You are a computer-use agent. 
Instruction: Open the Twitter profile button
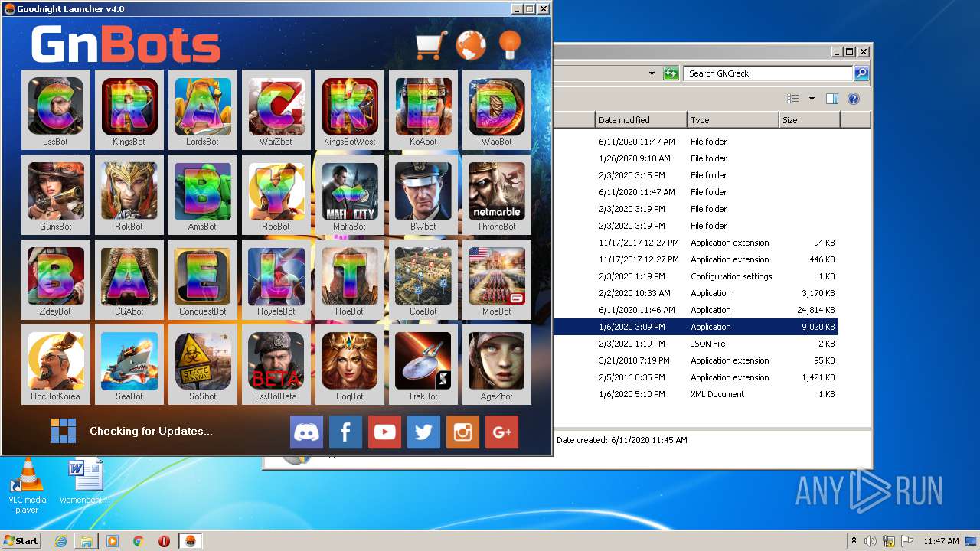click(423, 432)
